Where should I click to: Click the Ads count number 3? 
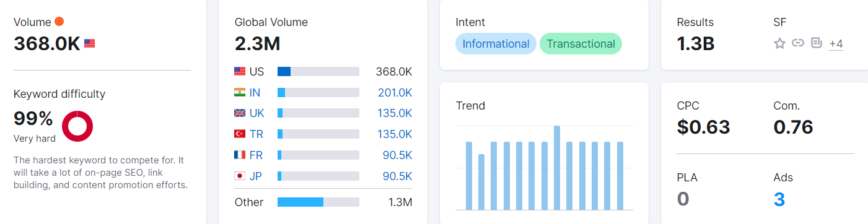click(779, 199)
